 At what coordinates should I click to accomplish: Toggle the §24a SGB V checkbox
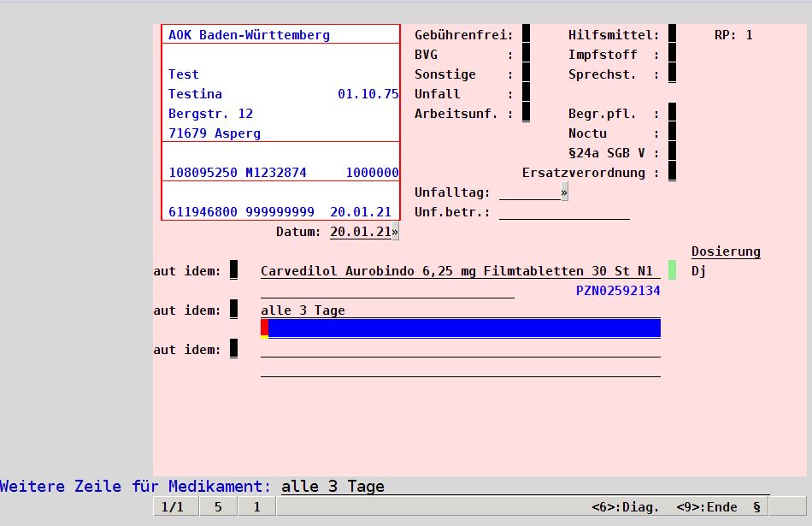coord(672,152)
